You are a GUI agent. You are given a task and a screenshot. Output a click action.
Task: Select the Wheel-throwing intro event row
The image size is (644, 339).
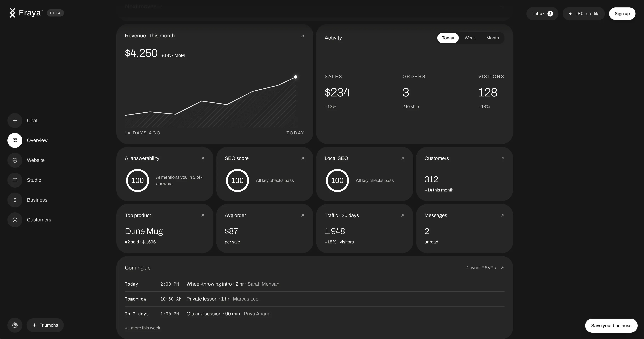tap(315, 284)
